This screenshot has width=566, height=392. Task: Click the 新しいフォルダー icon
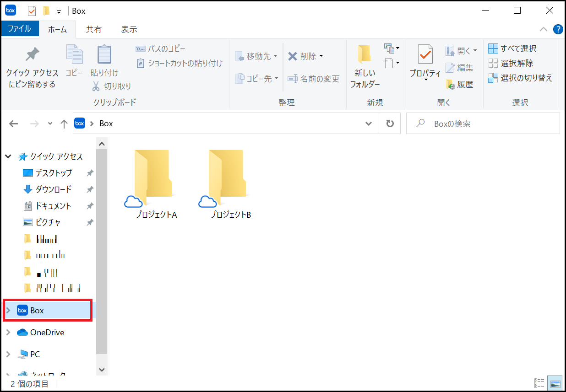point(365,54)
